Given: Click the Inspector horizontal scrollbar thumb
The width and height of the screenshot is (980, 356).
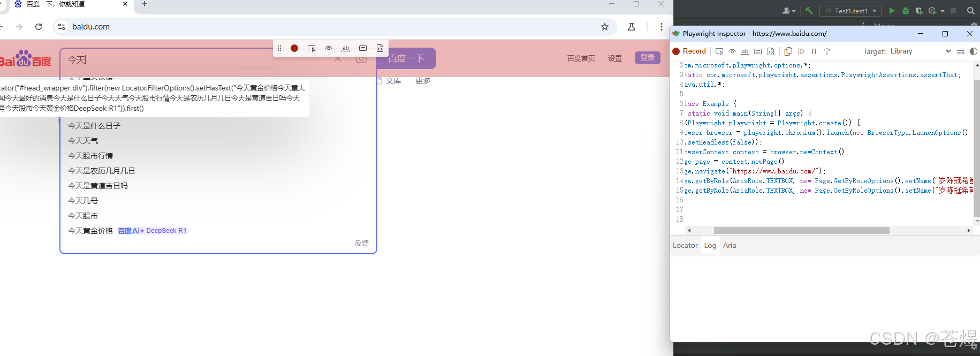Looking at the screenshot, I should tap(801, 231).
